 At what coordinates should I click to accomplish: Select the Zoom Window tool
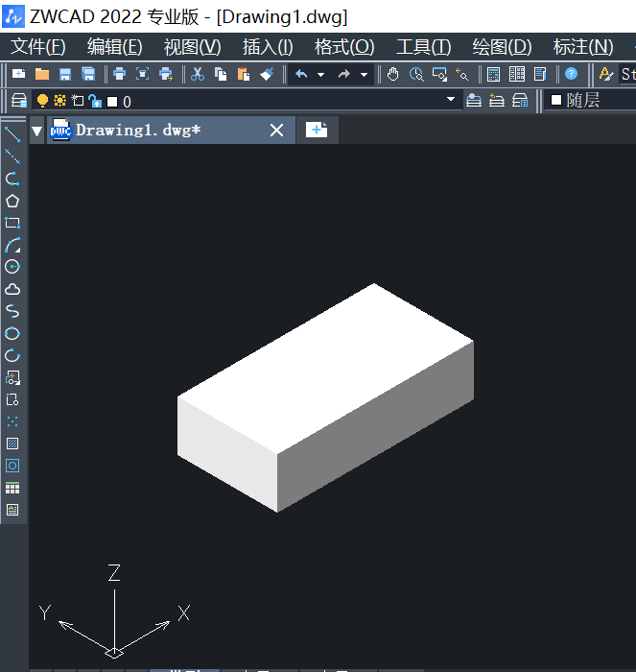(x=439, y=74)
